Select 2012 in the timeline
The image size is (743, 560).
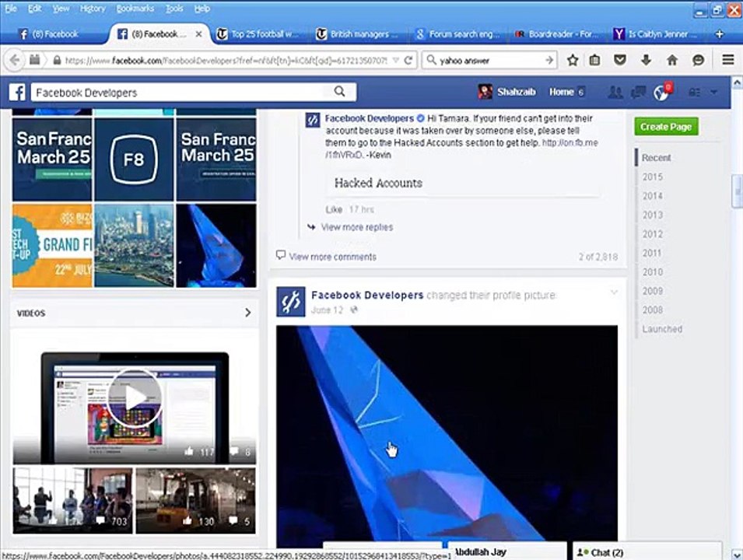(653, 234)
